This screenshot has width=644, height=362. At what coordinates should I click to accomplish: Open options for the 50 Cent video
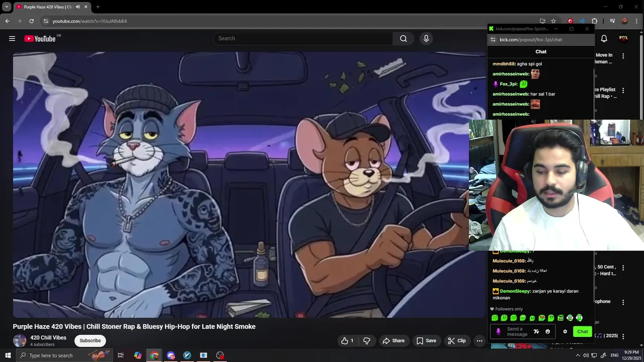coord(623,268)
